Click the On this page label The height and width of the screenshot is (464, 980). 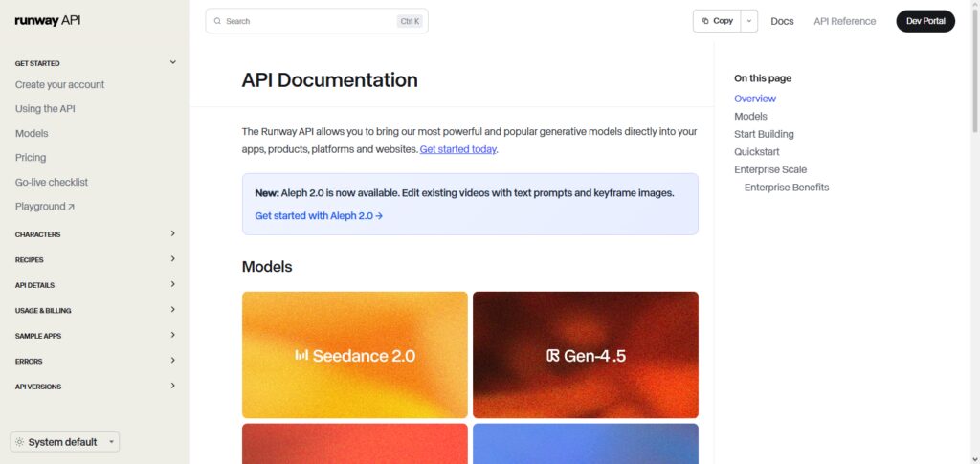coord(763,78)
